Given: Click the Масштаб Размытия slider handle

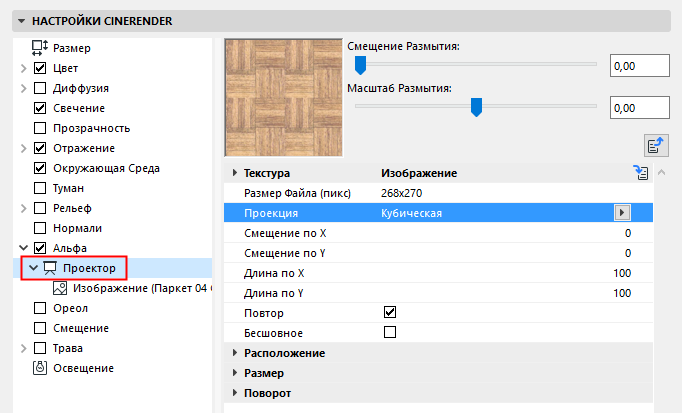Looking at the screenshot, I should pyautogui.click(x=477, y=106).
